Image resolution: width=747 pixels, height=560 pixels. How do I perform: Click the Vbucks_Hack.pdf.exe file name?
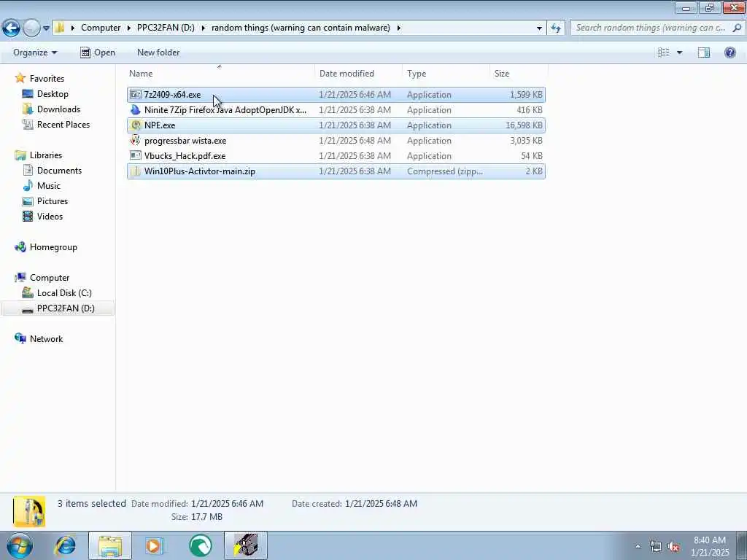click(x=185, y=156)
